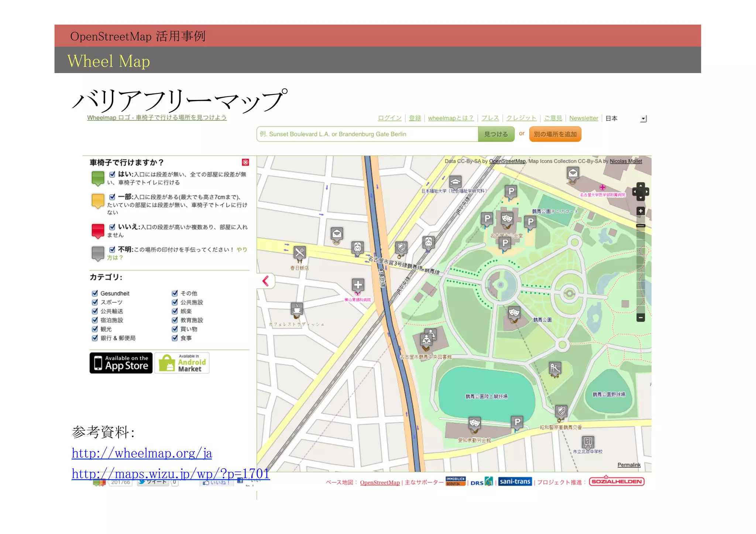Zoom out with the minus button
Image resolution: width=756 pixels, height=534 pixels.
640,317
